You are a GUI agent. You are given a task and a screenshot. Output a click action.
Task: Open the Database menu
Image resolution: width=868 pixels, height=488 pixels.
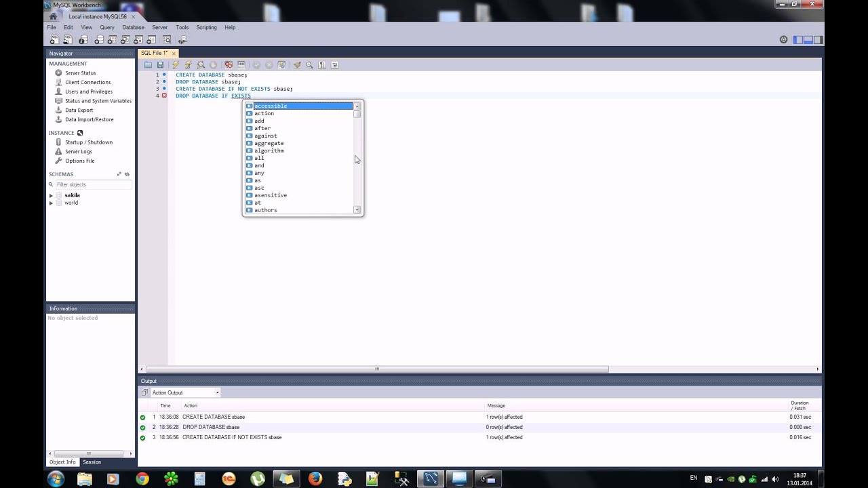tap(133, 28)
